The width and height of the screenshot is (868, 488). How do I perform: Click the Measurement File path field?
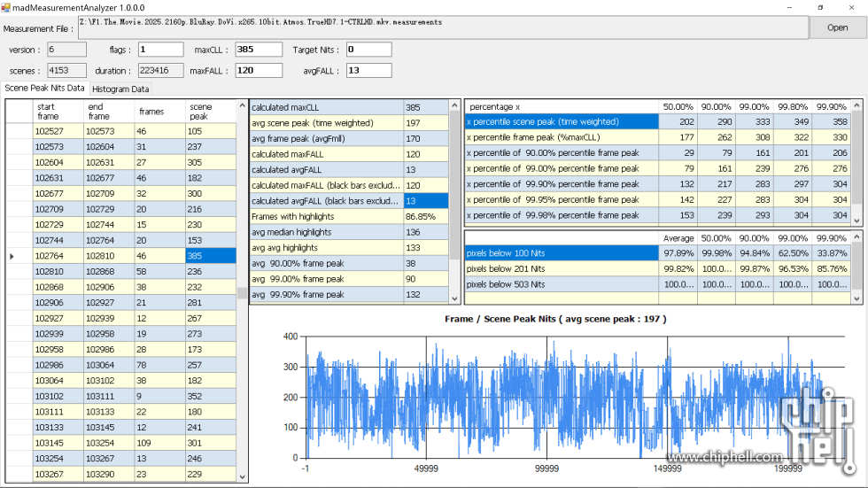click(x=443, y=27)
